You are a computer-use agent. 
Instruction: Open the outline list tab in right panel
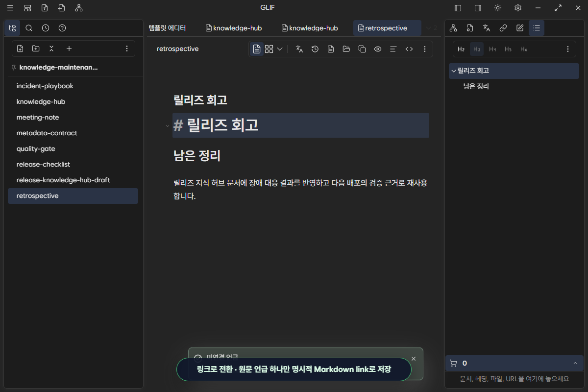tap(537, 28)
